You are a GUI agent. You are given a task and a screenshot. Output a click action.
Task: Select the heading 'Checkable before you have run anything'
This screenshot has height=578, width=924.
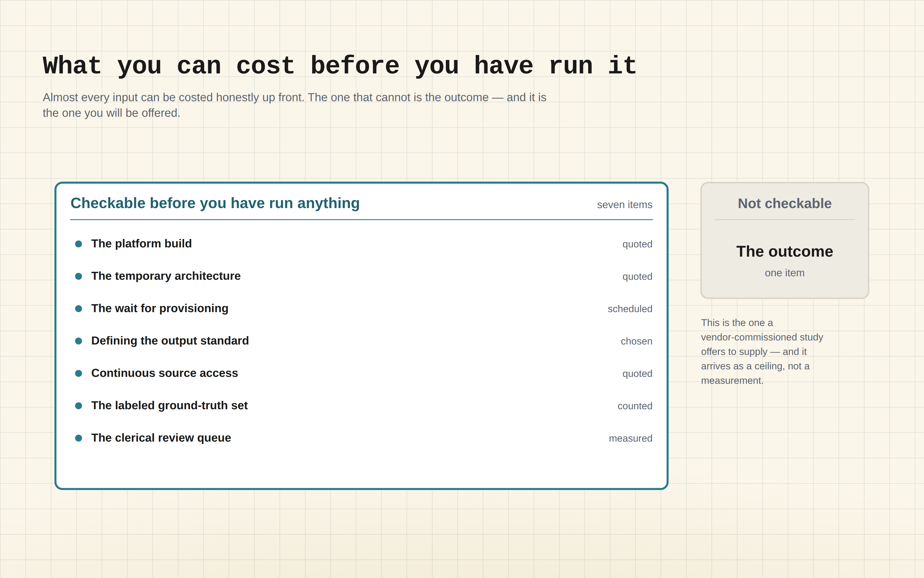(215, 203)
